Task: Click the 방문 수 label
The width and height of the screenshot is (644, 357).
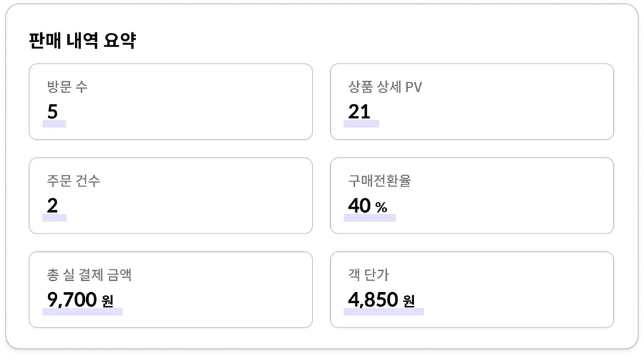Action: tap(67, 87)
